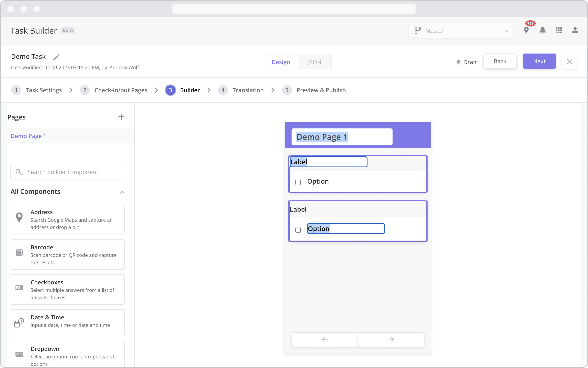Click the branch icon in Master selector
This screenshot has height=368, width=588.
tap(418, 31)
